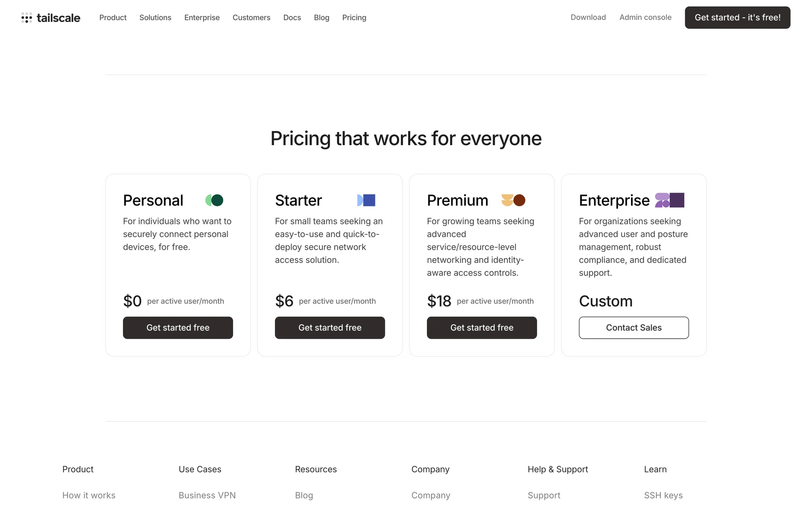Viewport: 812px width, 508px height.
Task: Click the blue Starter plan icon
Action: (x=366, y=200)
